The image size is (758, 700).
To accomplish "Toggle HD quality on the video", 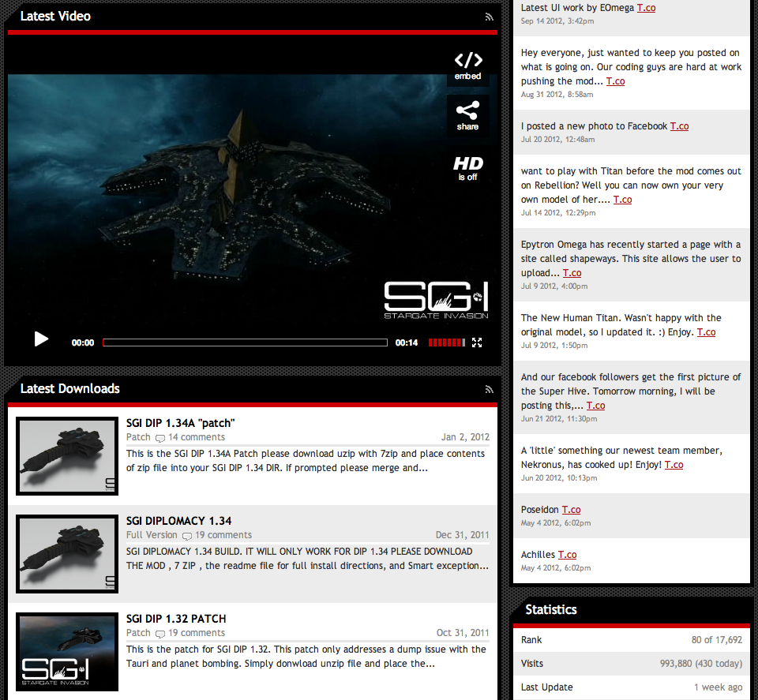I will (x=467, y=167).
